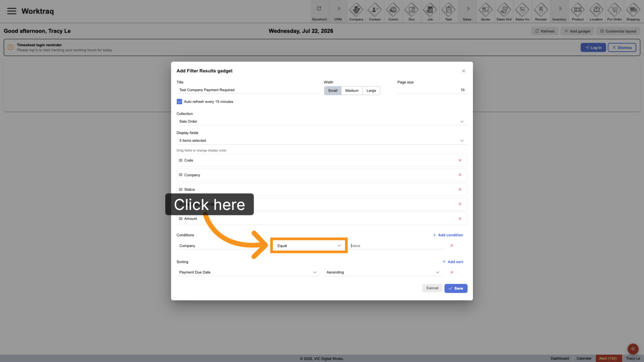Open the Receipt module icon
The image size is (644, 362).
(541, 11)
